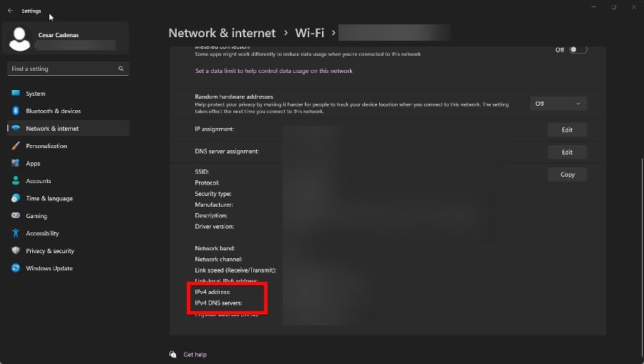Navigate to the Wi-Fi breadcrumb
The image size is (644, 364).
(x=310, y=33)
